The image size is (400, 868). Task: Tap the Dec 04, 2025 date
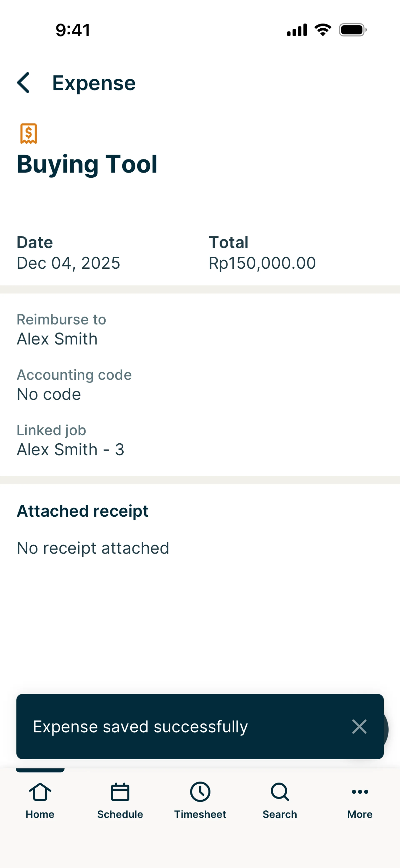pos(68,263)
